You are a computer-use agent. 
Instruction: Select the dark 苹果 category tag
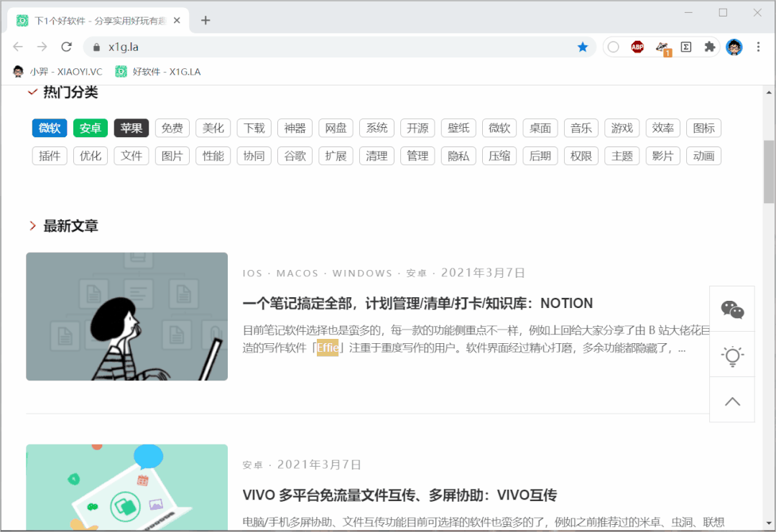(x=131, y=128)
